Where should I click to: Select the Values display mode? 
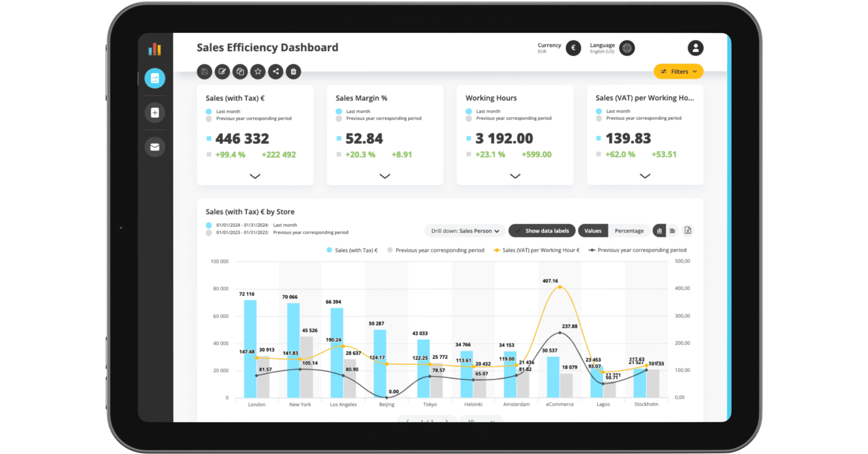593,231
